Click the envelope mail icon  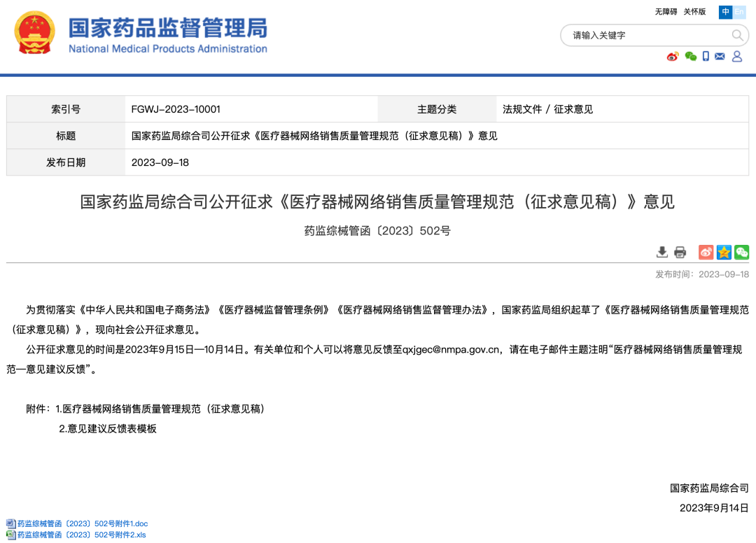[x=720, y=57]
